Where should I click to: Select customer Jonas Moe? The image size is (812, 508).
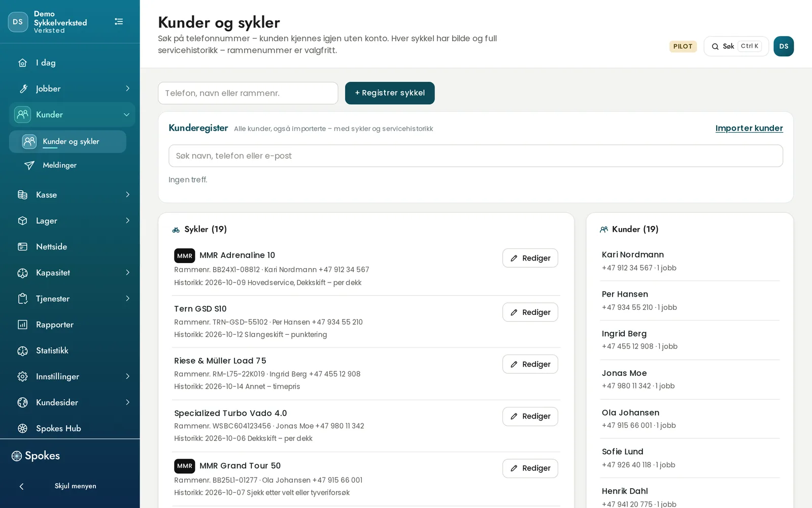(690, 379)
